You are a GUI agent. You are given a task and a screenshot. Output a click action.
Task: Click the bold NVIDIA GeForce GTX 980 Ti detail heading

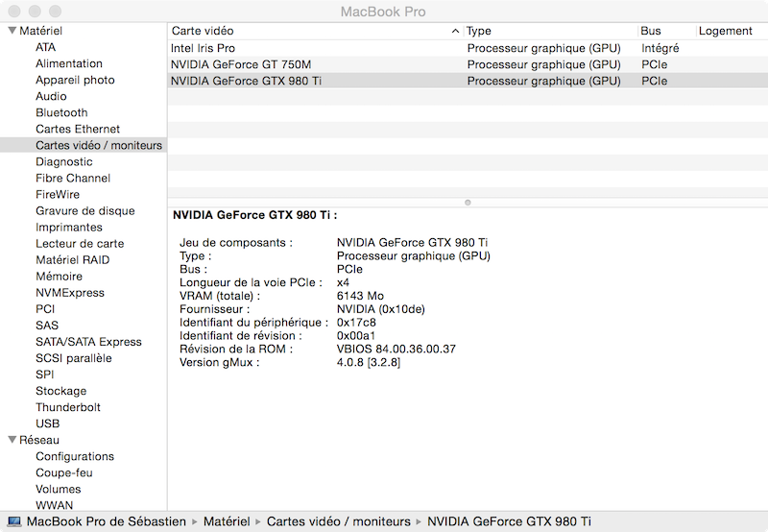click(x=254, y=215)
